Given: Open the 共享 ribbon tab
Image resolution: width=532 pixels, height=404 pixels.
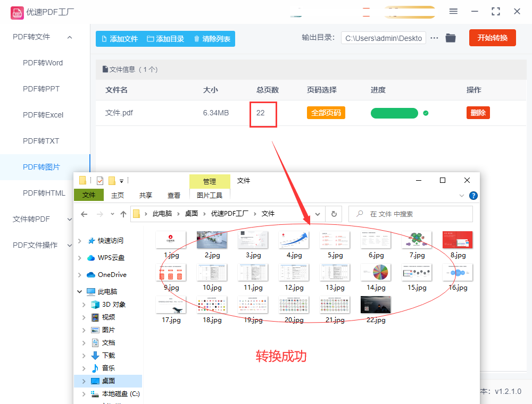Looking at the screenshot, I should 146,196.
